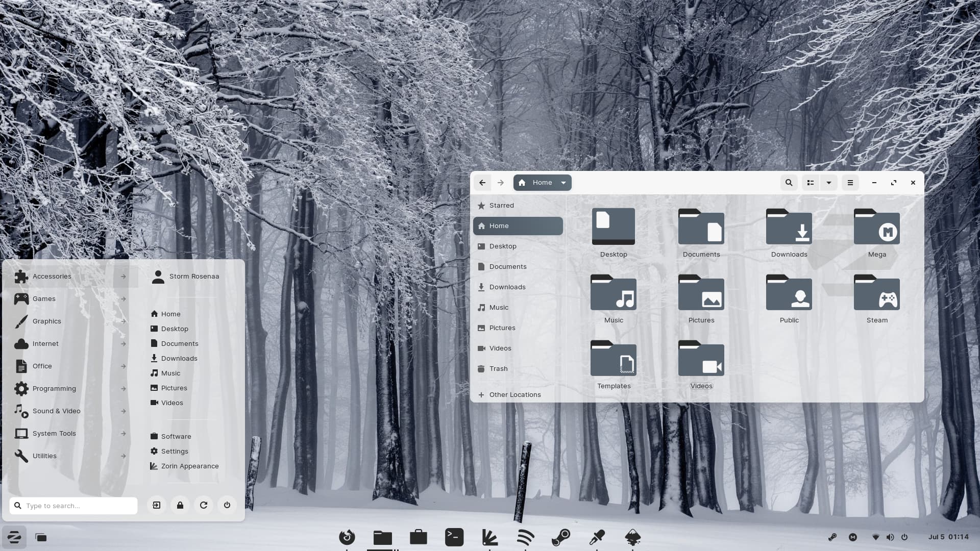980x551 pixels.
Task: Click the log out button in menu
Action: point(157,505)
